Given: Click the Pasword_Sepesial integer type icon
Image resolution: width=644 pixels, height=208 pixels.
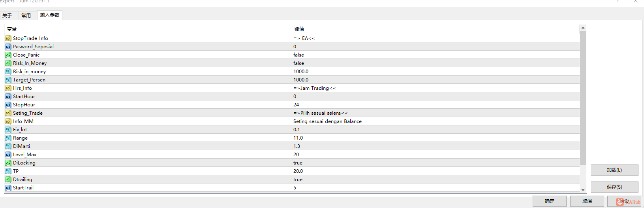Looking at the screenshot, I should point(8,47).
